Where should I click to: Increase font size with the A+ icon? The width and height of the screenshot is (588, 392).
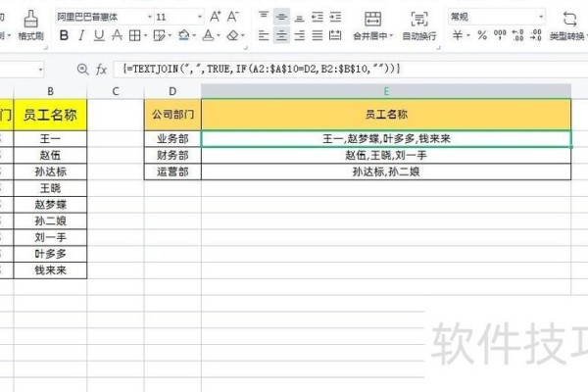click(x=216, y=17)
